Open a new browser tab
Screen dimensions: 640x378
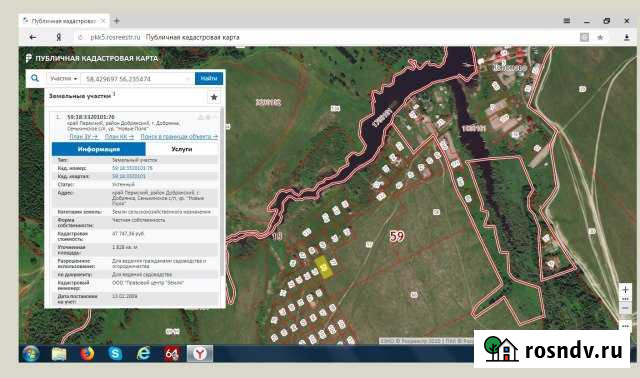point(117,20)
